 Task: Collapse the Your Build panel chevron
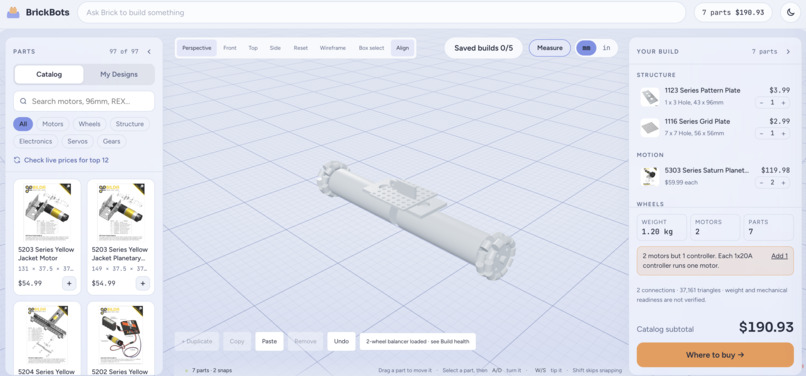click(x=788, y=51)
